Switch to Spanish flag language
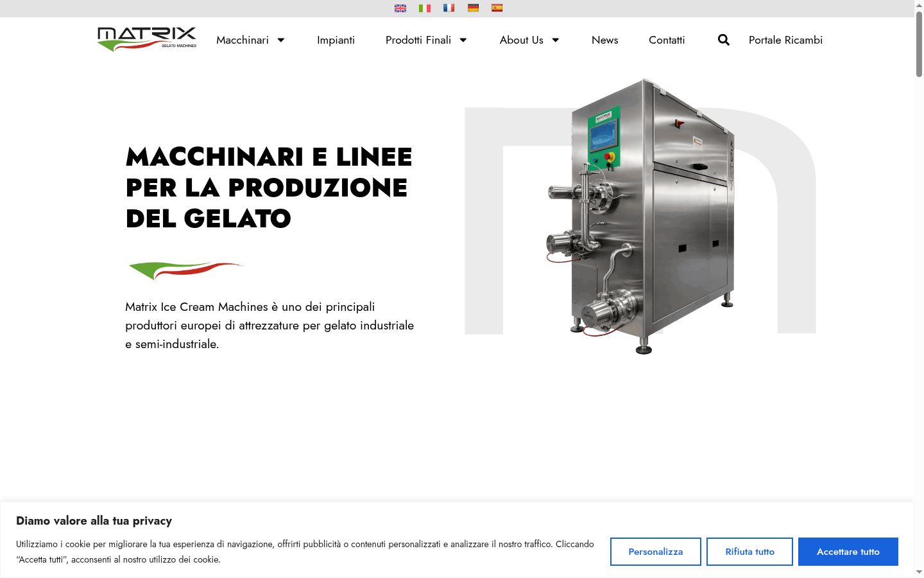Viewport: 924px width, 578px height. [497, 8]
